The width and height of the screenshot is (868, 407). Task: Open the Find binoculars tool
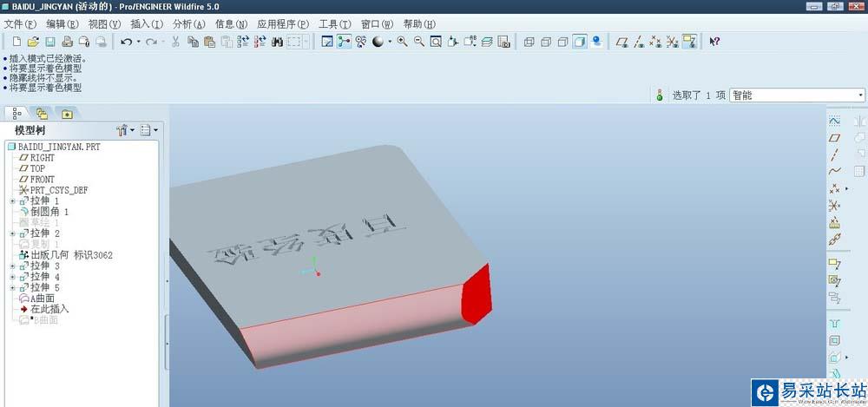tap(278, 42)
